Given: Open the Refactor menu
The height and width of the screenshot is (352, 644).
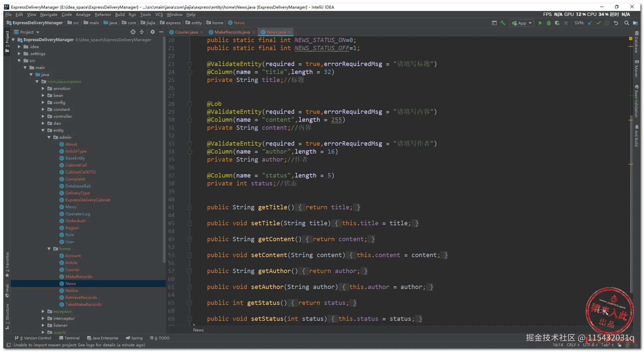Looking at the screenshot, I should [103, 15].
